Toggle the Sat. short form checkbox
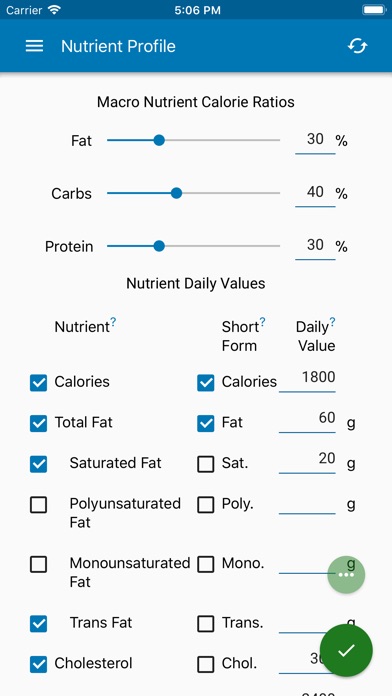The height and width of the screenshot is (696, 392). click(x=206, y=464)
